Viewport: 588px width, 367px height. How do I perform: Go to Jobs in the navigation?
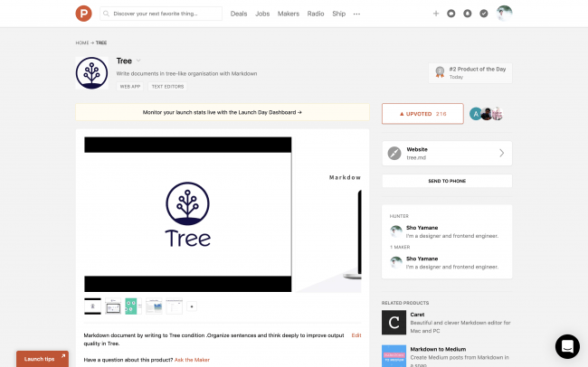tap(262, 14)
